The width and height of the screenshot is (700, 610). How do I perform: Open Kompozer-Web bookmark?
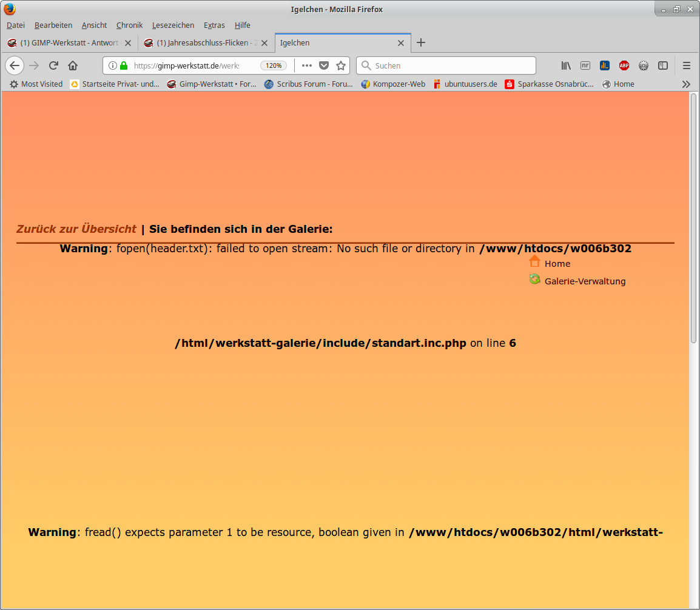coord(393,84)
